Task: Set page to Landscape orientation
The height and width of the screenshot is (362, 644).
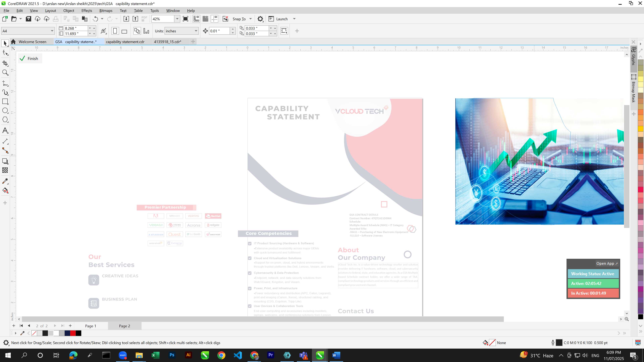Action: click(x=124, y=31)
